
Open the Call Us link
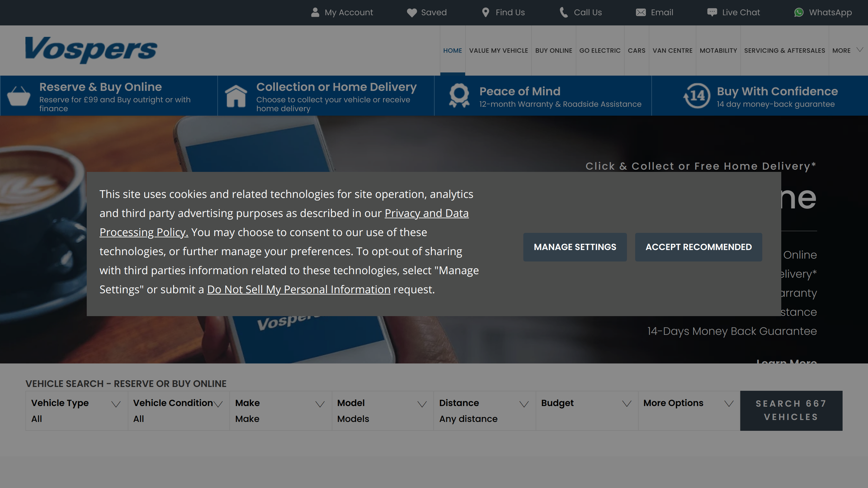pyautogui.click(x=580, y=12)
